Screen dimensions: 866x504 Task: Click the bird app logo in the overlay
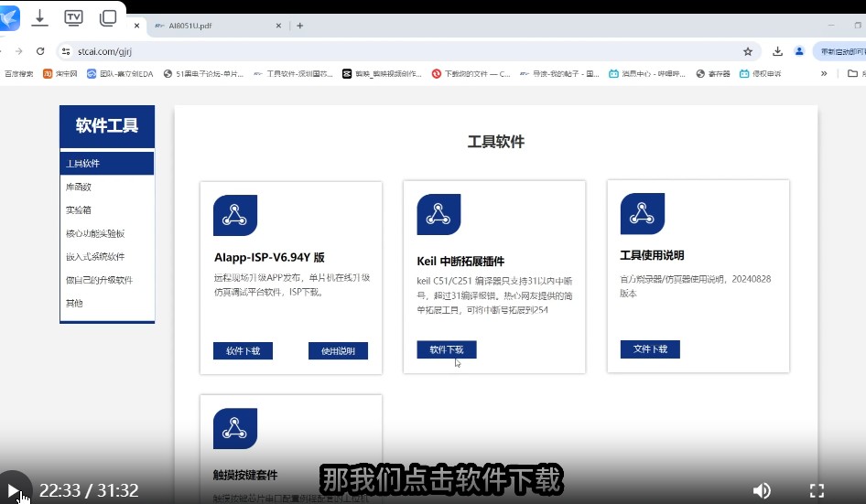coord(9,17)
